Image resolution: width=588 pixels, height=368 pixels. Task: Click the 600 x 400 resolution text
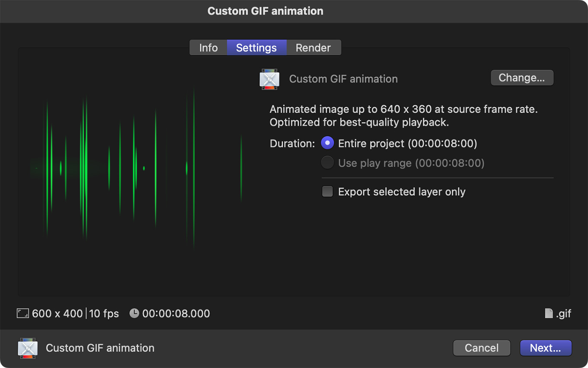[57, 313]
